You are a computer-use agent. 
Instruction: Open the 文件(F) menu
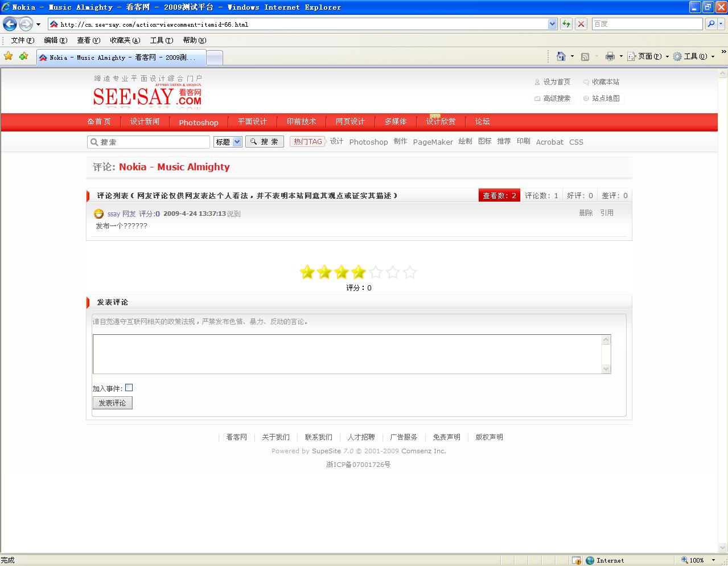[23, 40]
